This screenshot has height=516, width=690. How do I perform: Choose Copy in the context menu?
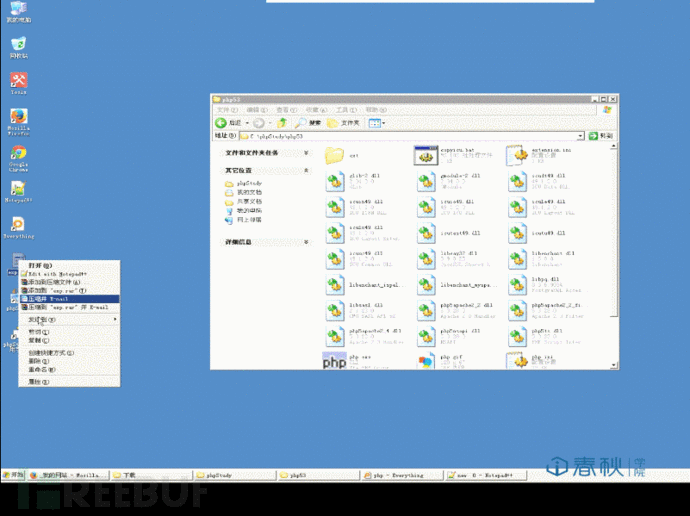coord(69,340)
